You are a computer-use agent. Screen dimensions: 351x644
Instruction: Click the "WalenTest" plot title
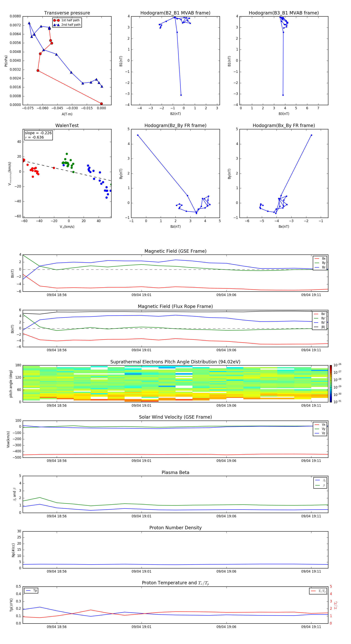coord(67,125)
